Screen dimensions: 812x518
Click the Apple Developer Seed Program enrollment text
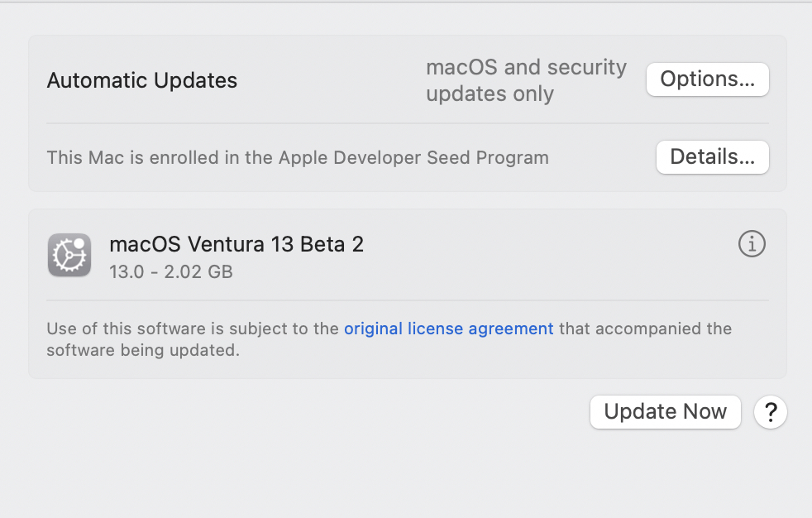pyautogui.click(x=298, y=157)
